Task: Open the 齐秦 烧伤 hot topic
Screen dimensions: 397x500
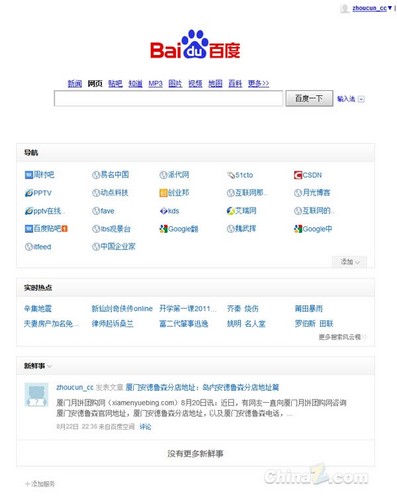Action: (243, 309)
